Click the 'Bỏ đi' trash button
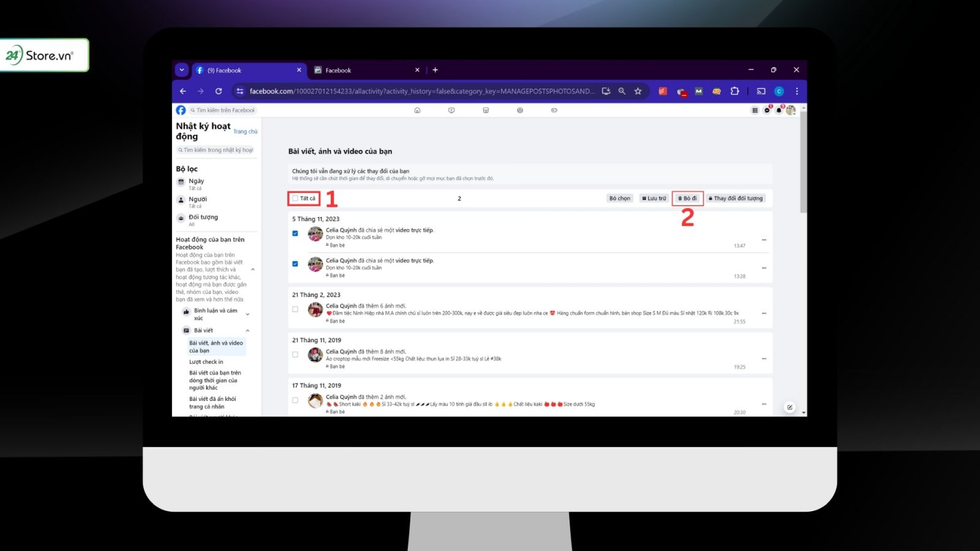Screen dimensions: 980x551 click(687, 198)
